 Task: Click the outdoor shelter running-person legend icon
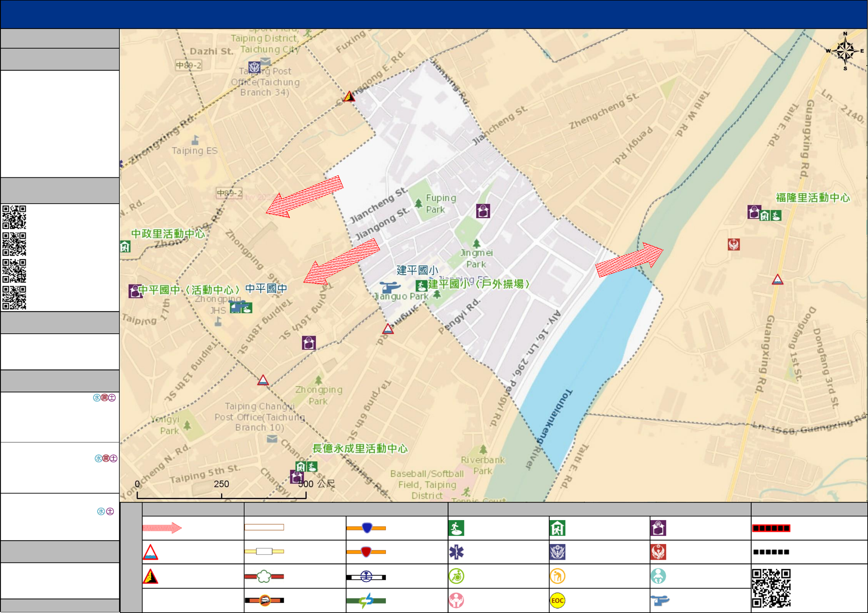click(x=456, y=528)
